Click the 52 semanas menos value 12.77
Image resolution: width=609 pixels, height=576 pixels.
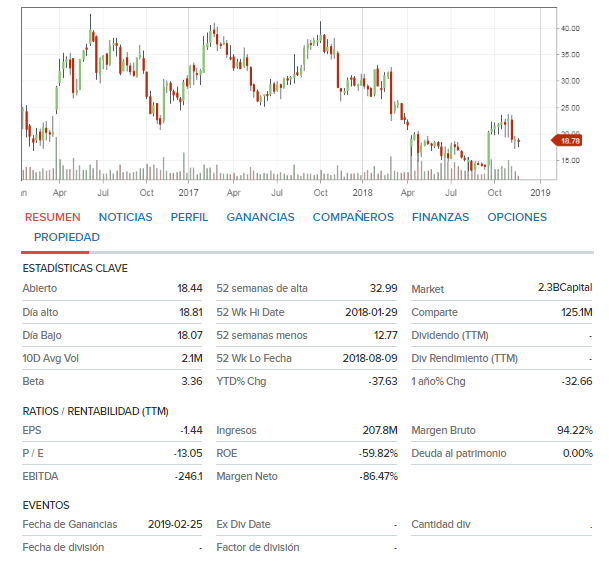[x=386, y=335]
